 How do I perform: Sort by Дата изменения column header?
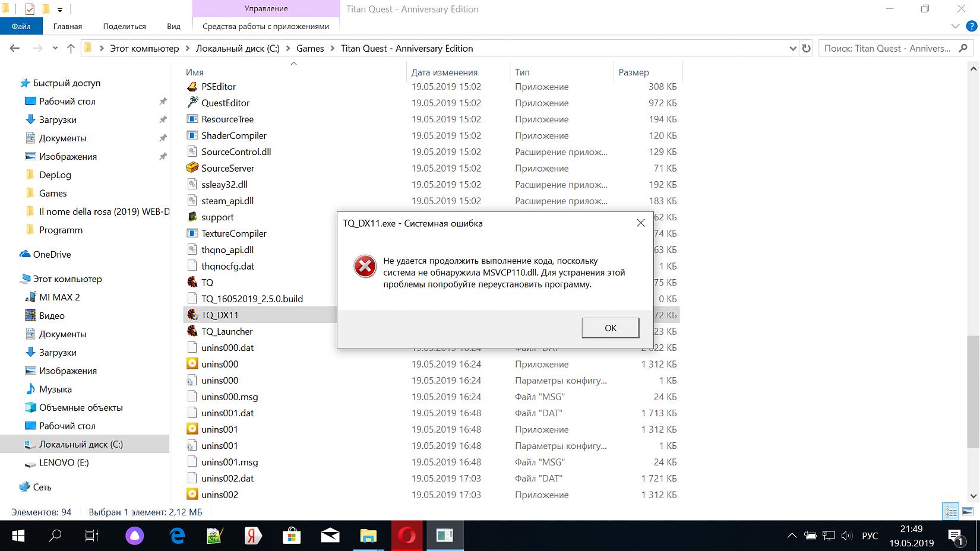[444, 72]
